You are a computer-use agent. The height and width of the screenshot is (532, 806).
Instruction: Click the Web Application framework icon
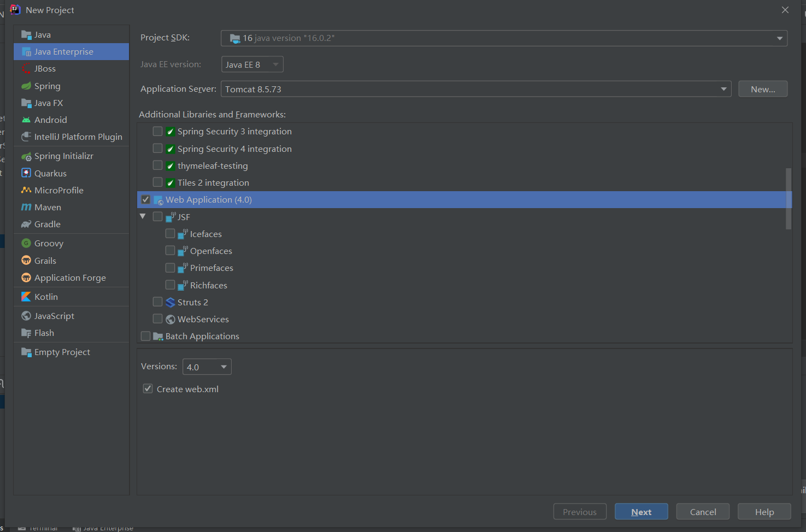point(158,200)
